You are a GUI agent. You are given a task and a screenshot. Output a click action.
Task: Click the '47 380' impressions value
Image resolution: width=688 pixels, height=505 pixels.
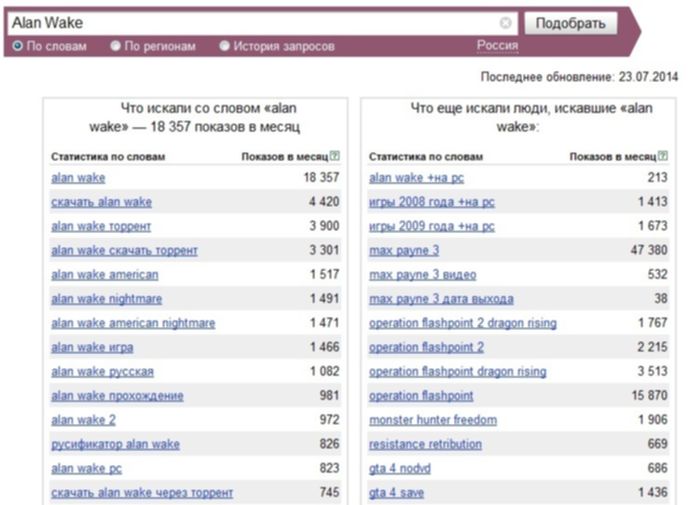(649, 250)
